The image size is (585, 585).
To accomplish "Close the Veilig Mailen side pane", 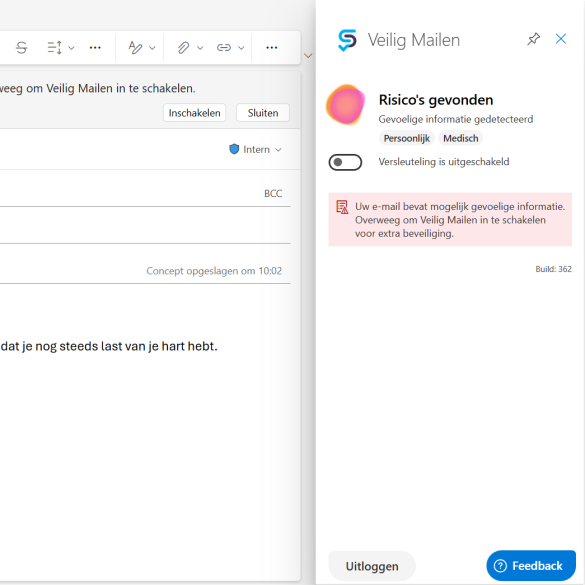I will click(x=561, y=39).
